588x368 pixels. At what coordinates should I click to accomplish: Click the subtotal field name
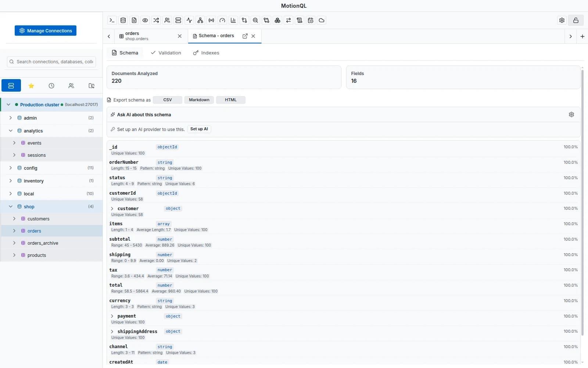pyautogui.click(x=120, y=239)
